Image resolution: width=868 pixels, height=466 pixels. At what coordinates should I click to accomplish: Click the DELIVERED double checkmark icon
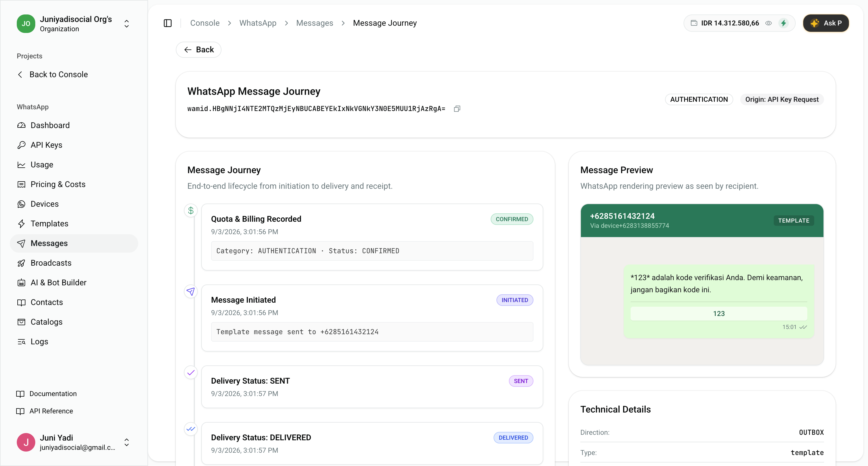tap(191, 429)
